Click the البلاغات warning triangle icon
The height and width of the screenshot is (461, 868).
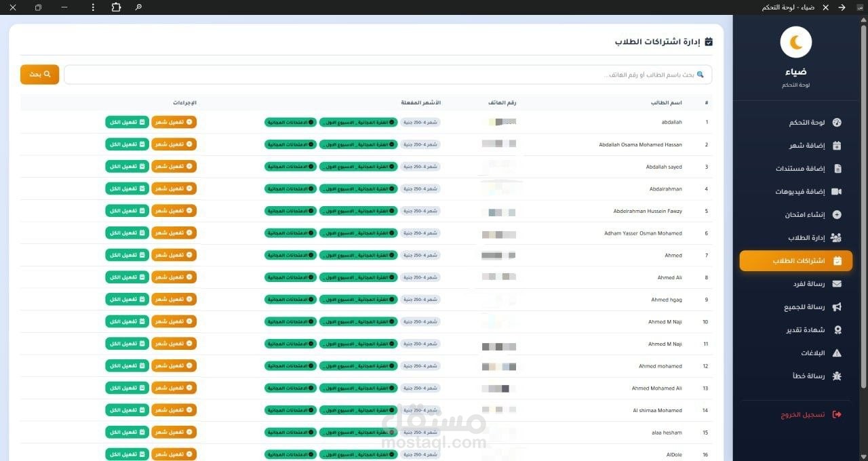(837, 353)
